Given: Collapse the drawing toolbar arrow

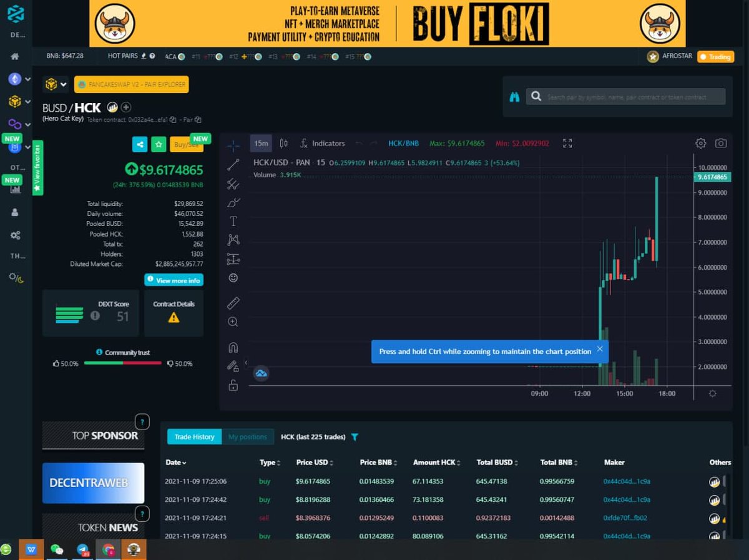Looking at the screenshot, I should pyautogui.click(x=246, y=362).
